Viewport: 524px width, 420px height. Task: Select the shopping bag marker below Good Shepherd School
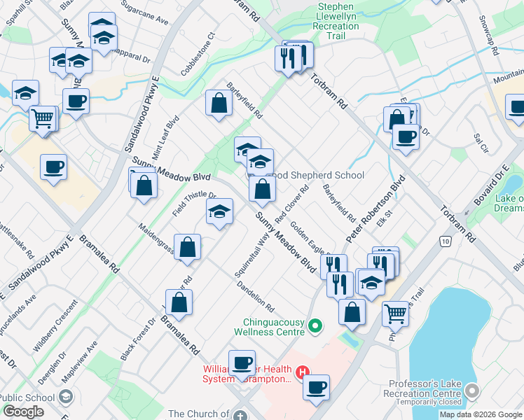262,189
